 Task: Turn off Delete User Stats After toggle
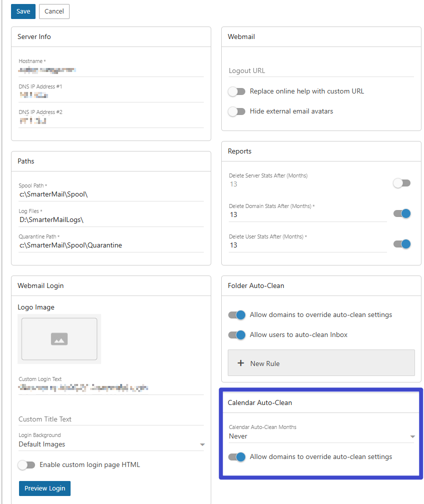point(401,244)
